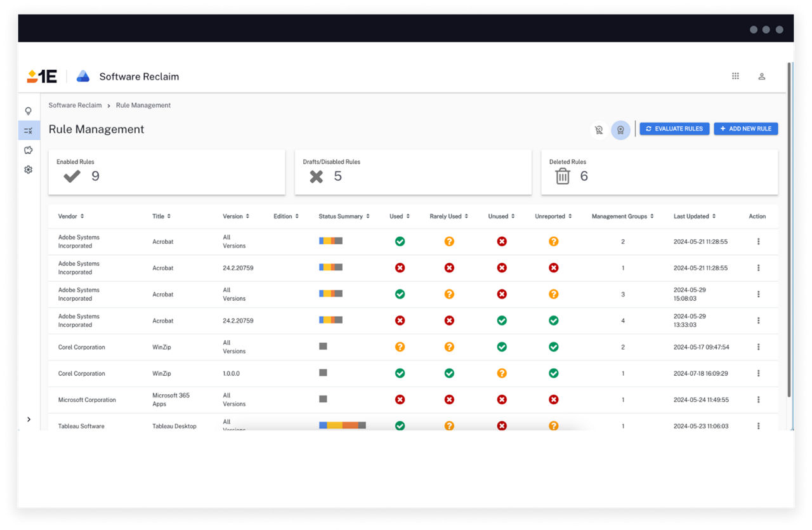
Task: Go to Software Reclaim breadcrumb link
Action: (75, 105)
